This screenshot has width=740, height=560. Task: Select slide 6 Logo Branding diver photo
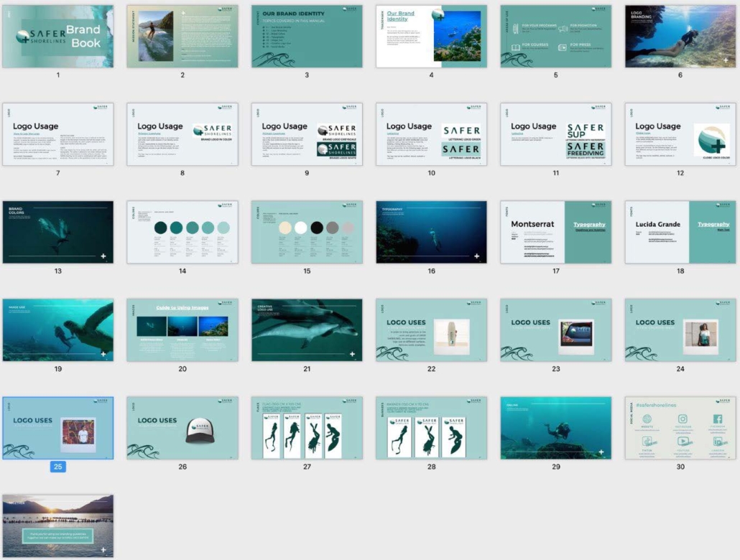[680, 37]
